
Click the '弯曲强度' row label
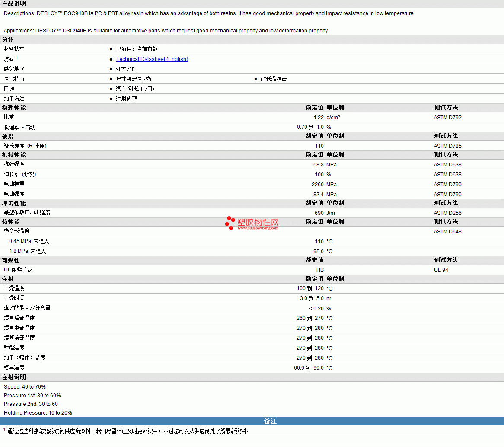[x=14, y=194]
